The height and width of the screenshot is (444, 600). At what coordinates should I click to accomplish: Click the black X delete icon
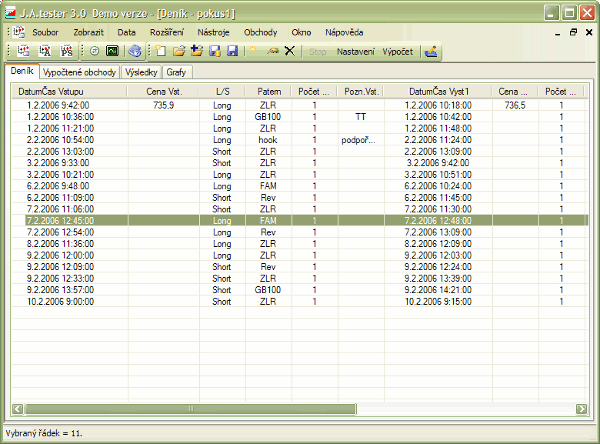coord(289,50)
